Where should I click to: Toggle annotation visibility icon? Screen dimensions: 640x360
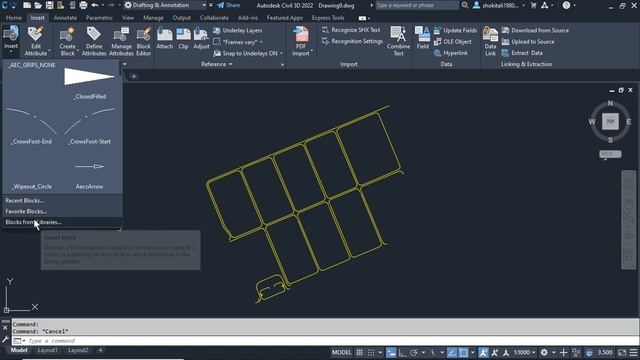tap(483, 352)
